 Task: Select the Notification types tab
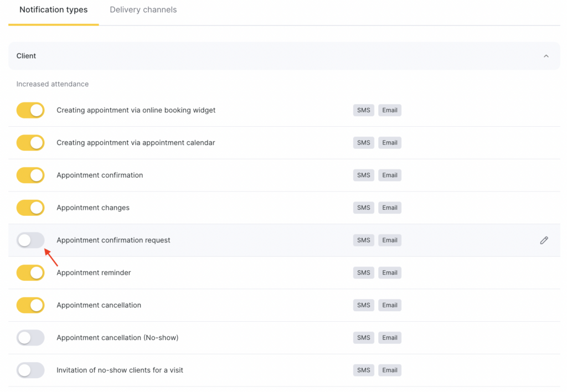pos(53,10)
